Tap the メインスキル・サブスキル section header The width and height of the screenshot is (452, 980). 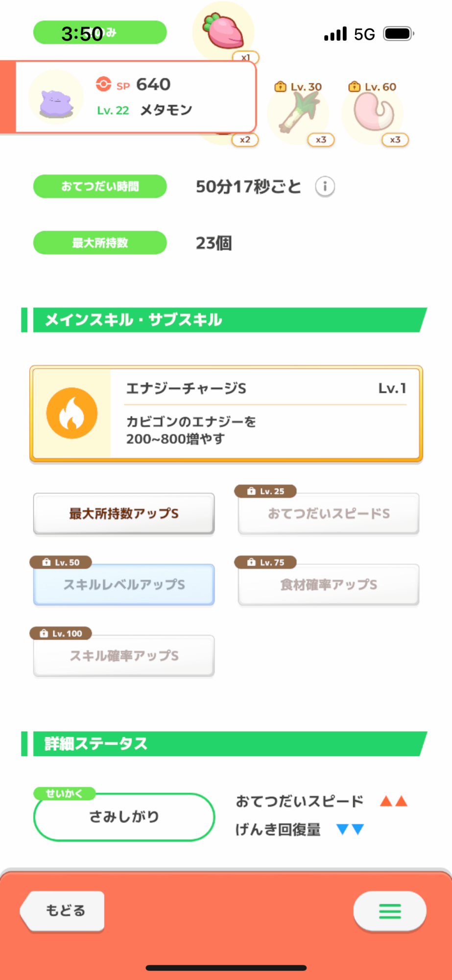point(225,320)
